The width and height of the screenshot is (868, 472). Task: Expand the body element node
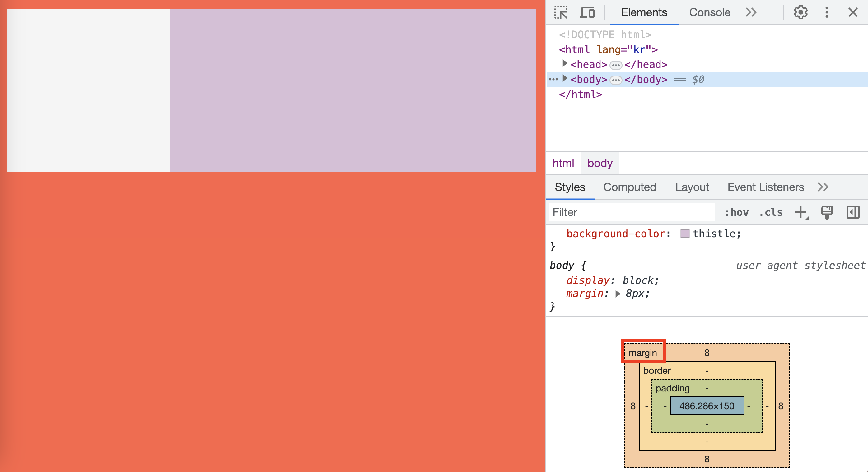click(x=565, y=79)
